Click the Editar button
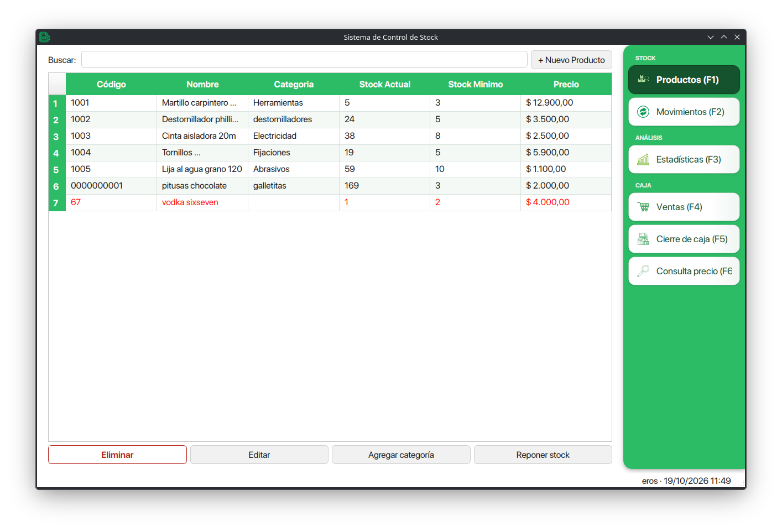Image resolution: width=782 pixels, height=532 pixels. 259,455
